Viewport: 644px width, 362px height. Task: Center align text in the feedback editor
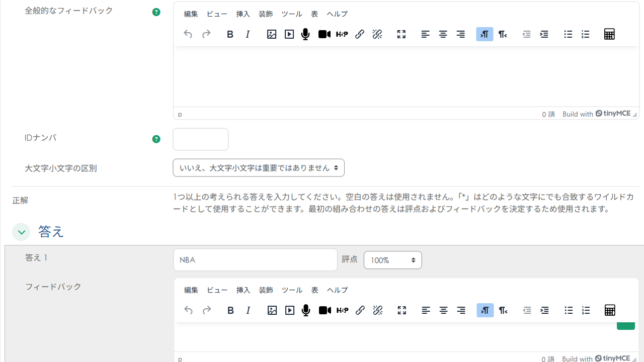click(443, 310)
